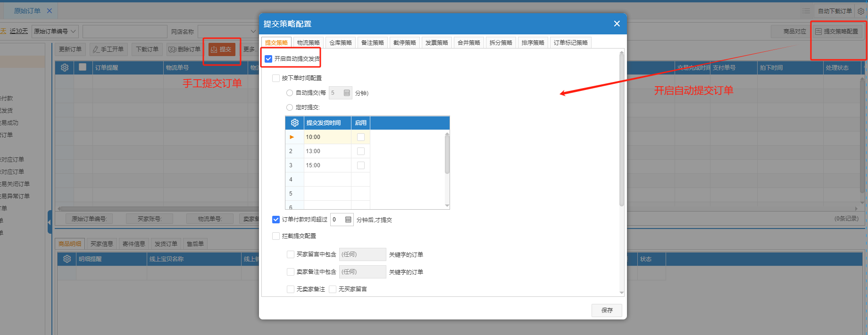Open the gear icon in product detail header

(x=67, y=259)
